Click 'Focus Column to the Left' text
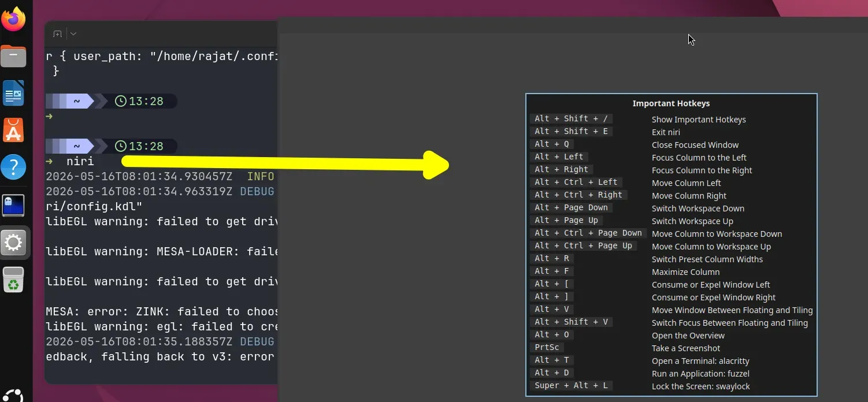The width and height of the screenshot is (868, 402). pyautogui.click(x=699, y=158)
